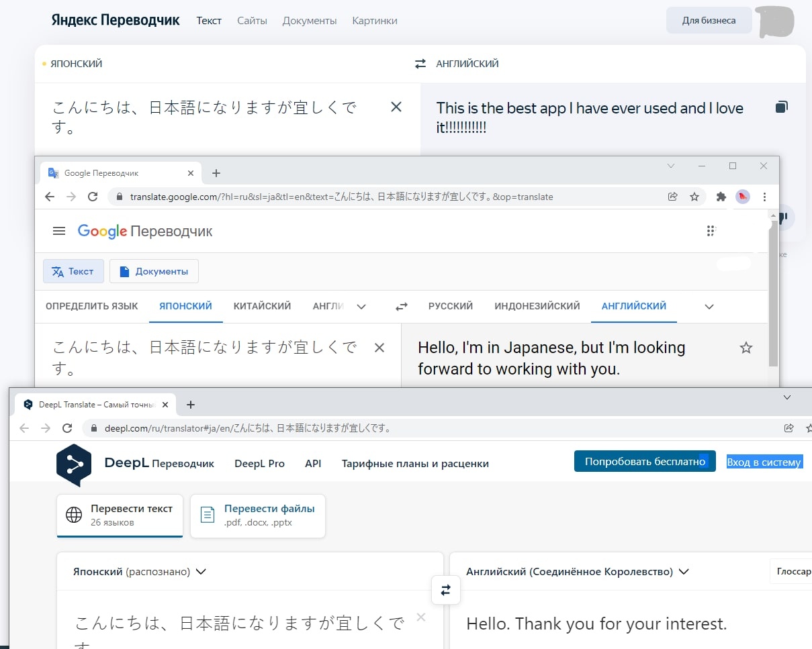Image resolution: width=812 pixels, height=649 pixels.
Task: Click the Яндекс Переводчик logo
Action: pos(116,20)
